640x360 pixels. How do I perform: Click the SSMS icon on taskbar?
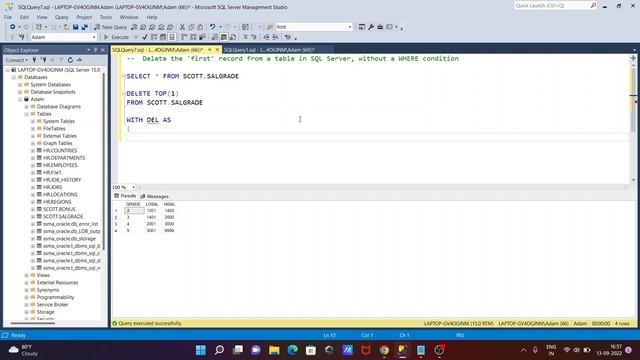[402, 350]
